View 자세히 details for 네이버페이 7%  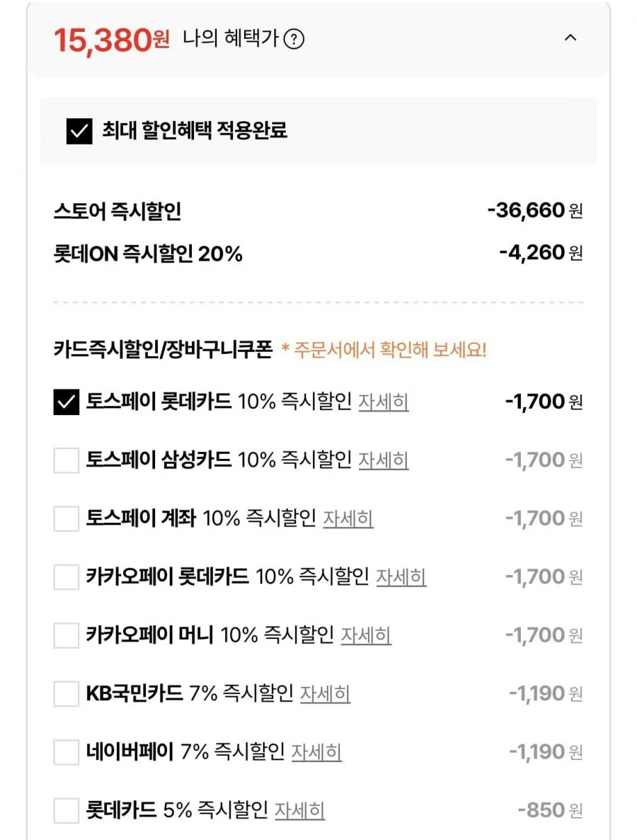tap(316, 752)
